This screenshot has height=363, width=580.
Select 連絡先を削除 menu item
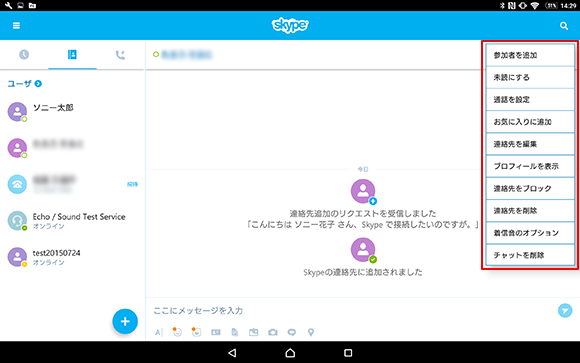click(530, 211)
